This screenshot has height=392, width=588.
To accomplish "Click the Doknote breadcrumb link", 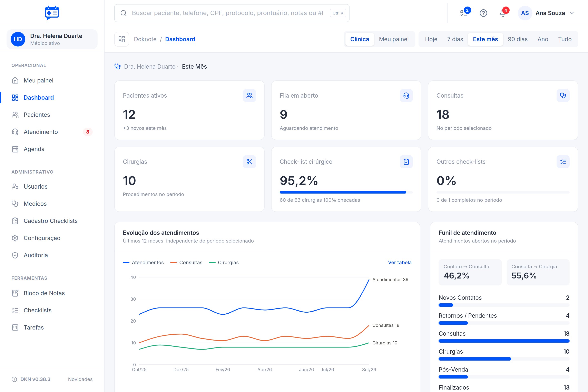I will (145, 39).
